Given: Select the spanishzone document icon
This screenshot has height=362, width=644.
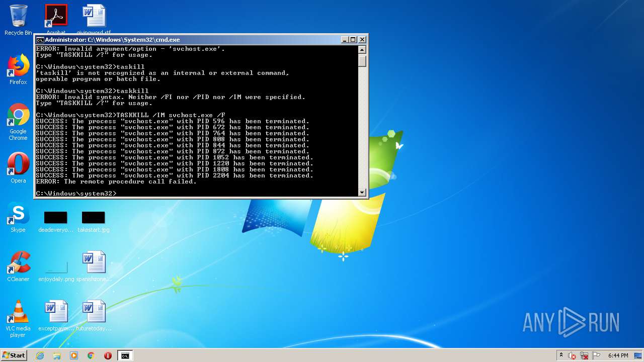Looking at the screenshot, I should coord(94,266).
